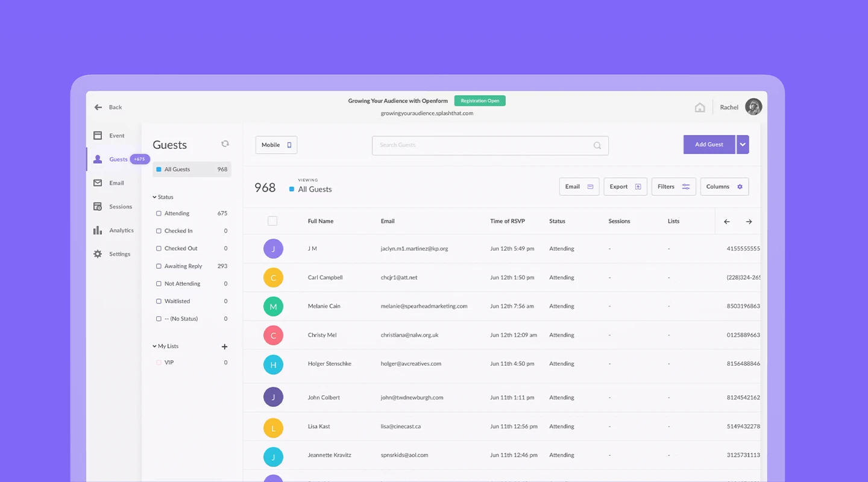868x482 pixels.
Task: Open Analytics from the sidebar
Action: pyautogui.click(x=121, y=230)
